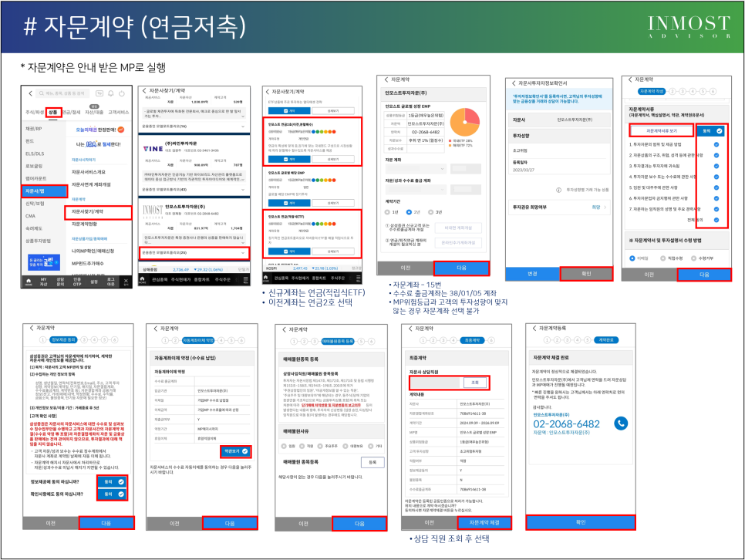Select the 상품 tab in the top menu
The width and height of the screenshot is (745, 560).
(x=52, y=112)
